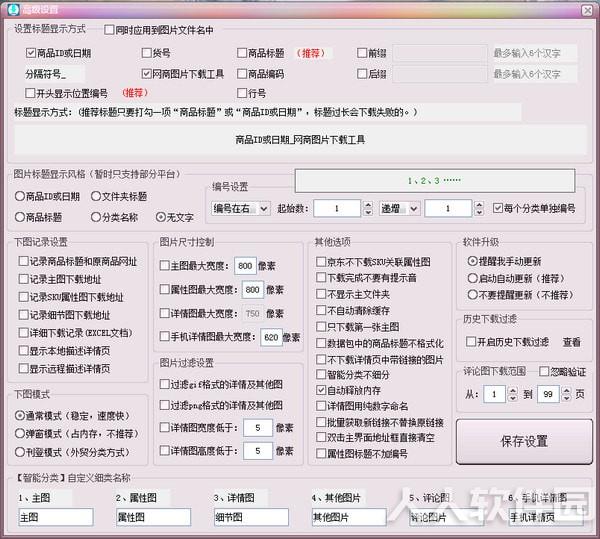The image size is (600, 539).
Task: Click the 分隔符号 input field
Action: (x=54, y=74)
